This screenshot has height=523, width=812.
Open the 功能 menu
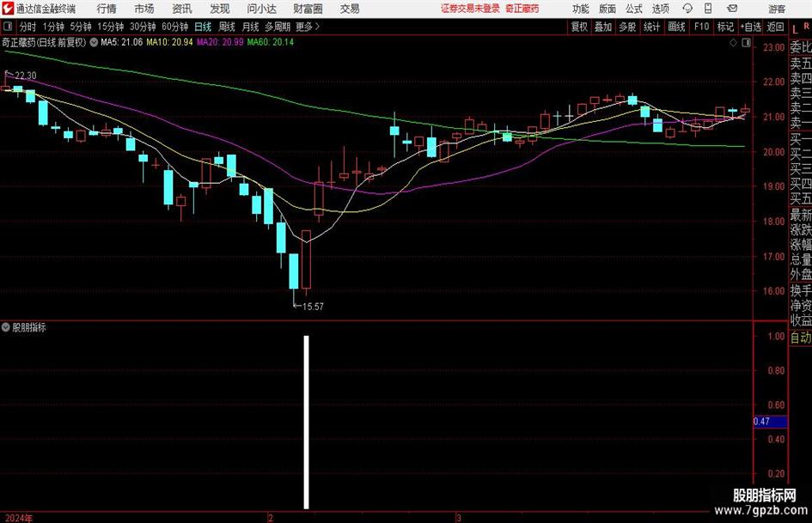581,9
